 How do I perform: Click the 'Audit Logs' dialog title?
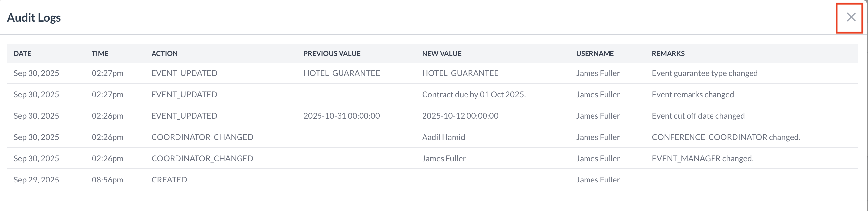(34, 17)
